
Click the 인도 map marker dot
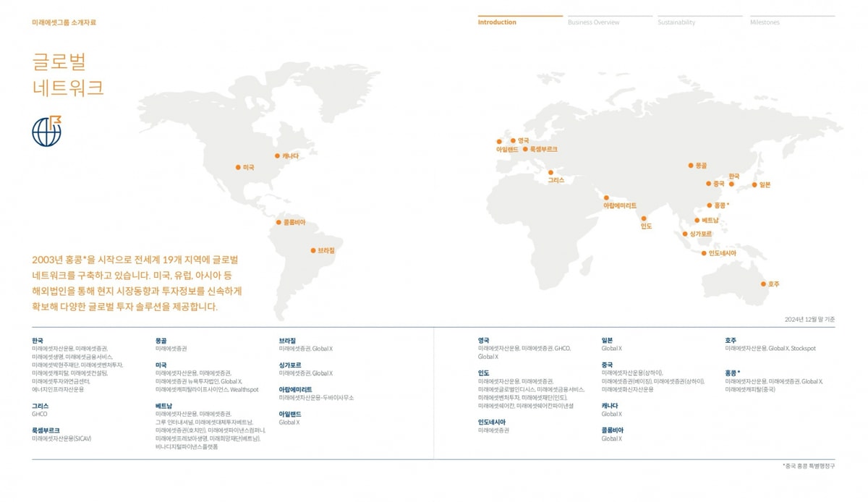pos(644,218)
